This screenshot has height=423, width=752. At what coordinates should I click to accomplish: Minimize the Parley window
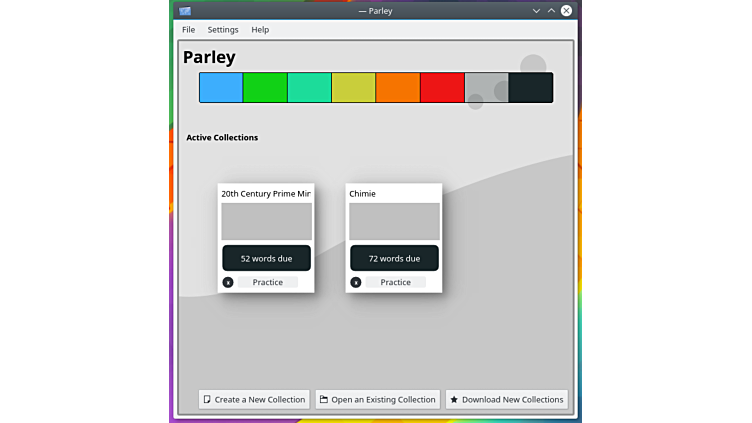(x=535, y=11)
